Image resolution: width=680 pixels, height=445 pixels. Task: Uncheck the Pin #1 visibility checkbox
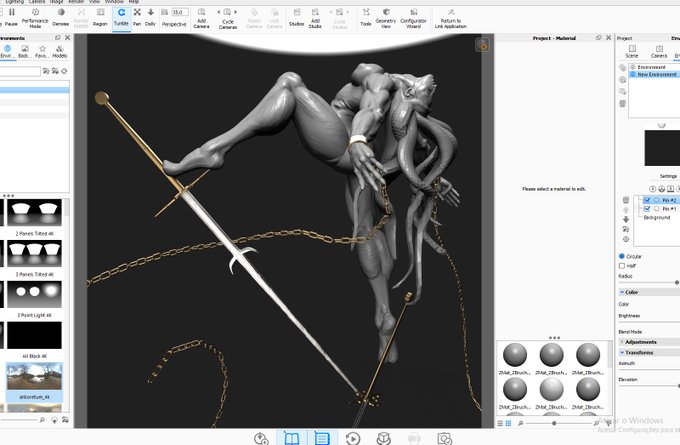(x=647, y=209)
